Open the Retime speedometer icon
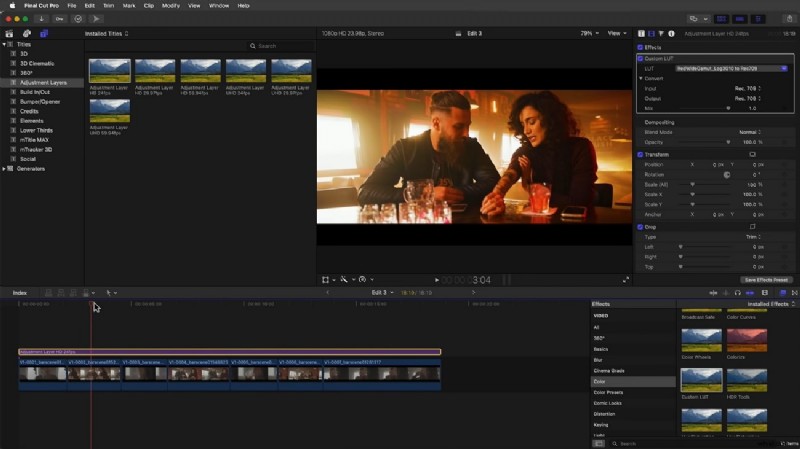This screenshot has width=800, height=449. click(362, 280)
